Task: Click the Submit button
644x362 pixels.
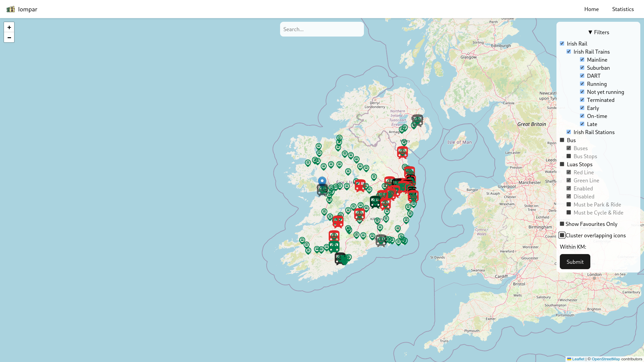Action: tap(575, 261)
